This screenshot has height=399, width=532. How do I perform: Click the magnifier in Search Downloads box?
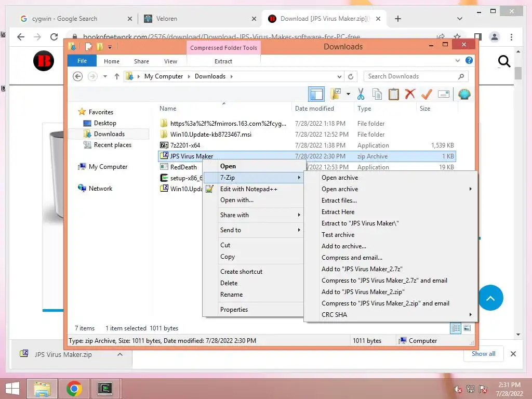461,76
